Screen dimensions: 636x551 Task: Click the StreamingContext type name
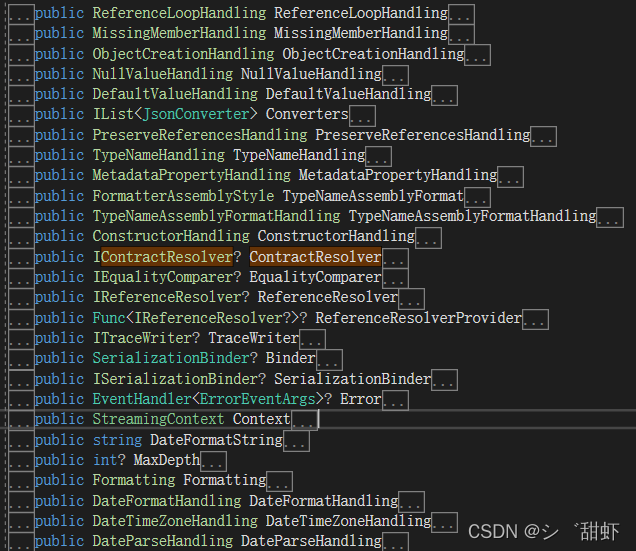point(158,419)
